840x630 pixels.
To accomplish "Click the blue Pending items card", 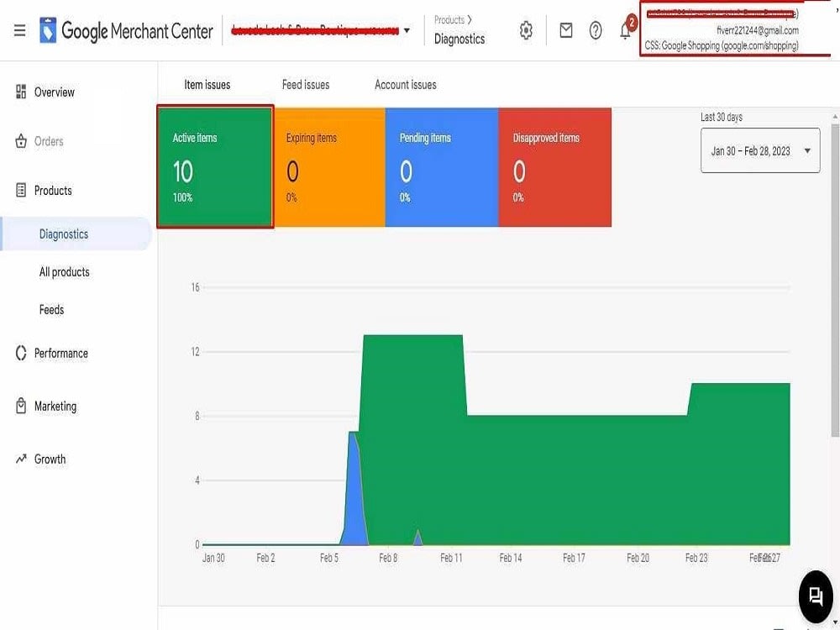I will 442,167.
